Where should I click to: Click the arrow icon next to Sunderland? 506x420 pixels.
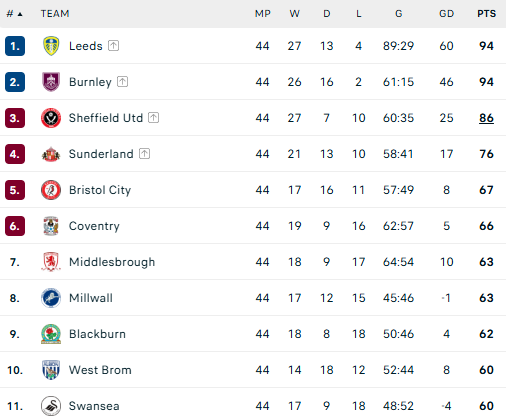pos(144,154)
